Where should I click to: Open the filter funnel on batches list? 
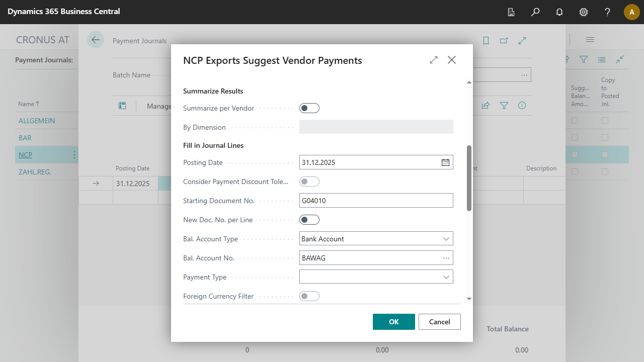click(x=584, y=59)
